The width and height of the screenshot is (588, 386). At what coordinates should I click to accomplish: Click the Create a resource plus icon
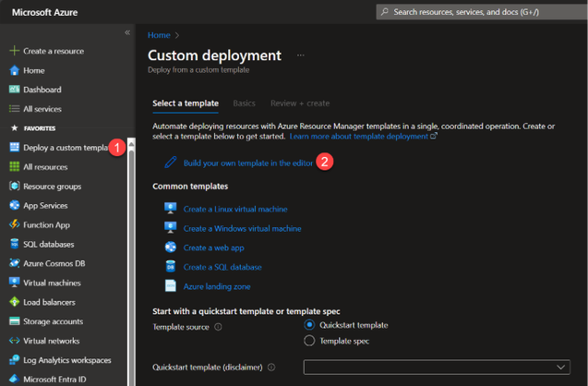pos(14,51)
